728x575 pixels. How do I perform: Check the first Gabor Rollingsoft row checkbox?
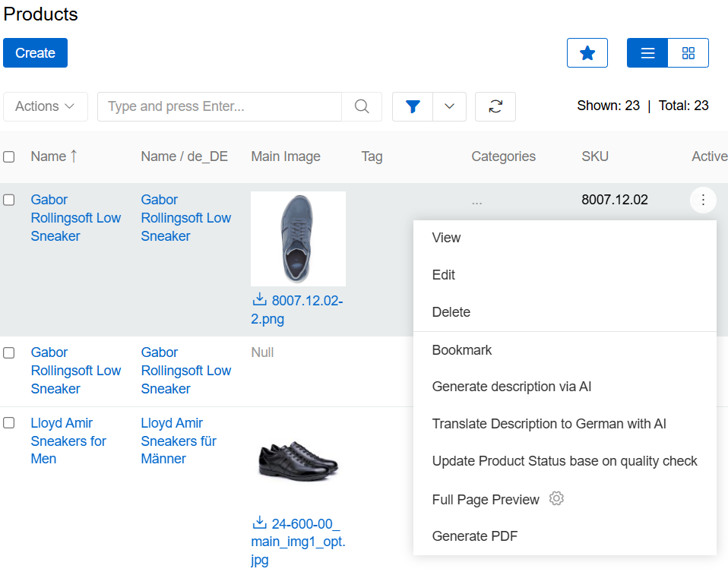9,201
